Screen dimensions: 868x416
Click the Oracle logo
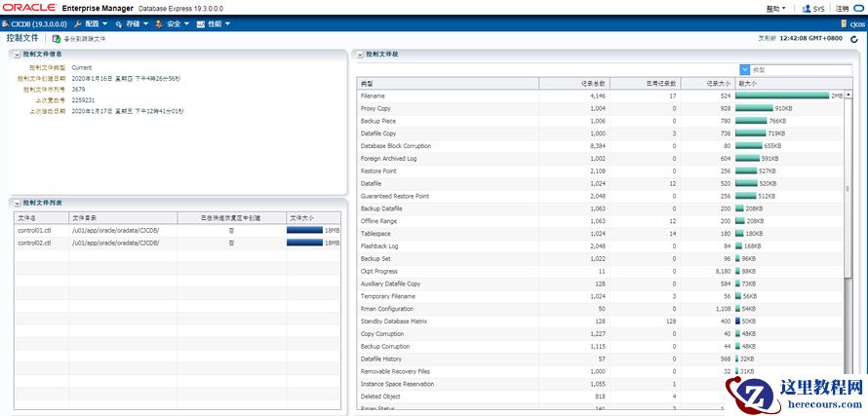click(28, 7)
